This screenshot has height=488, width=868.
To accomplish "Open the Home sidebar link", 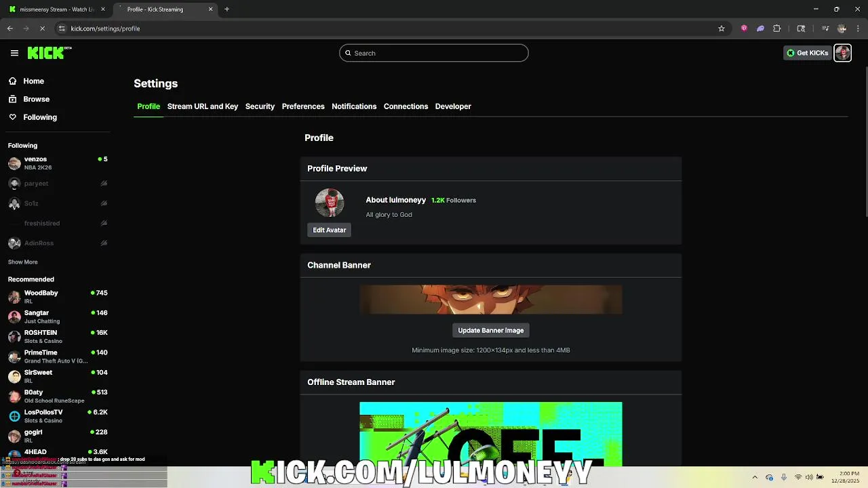I will tap(33, 81).
